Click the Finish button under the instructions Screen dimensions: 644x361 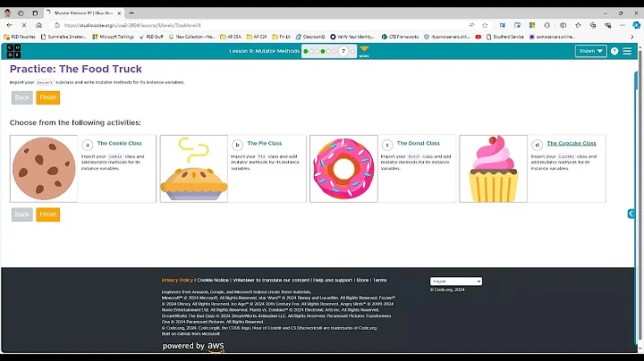click(x=48, y=97)
